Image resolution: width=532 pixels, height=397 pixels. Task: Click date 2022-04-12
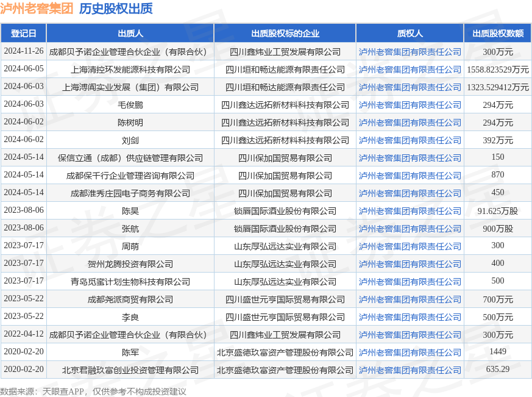coord(24,334)
